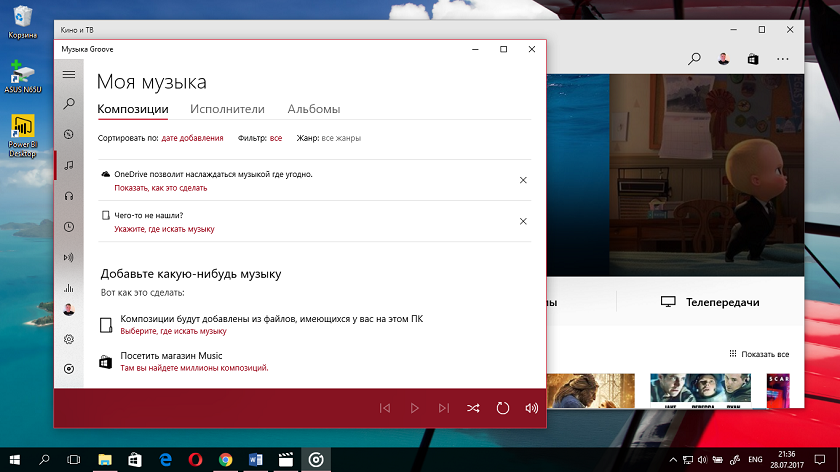Image resolution: width=840 pixels, height=472 pixels.
Task: Launch Microsoft Edge from taskbar
Action: (166, 460)
